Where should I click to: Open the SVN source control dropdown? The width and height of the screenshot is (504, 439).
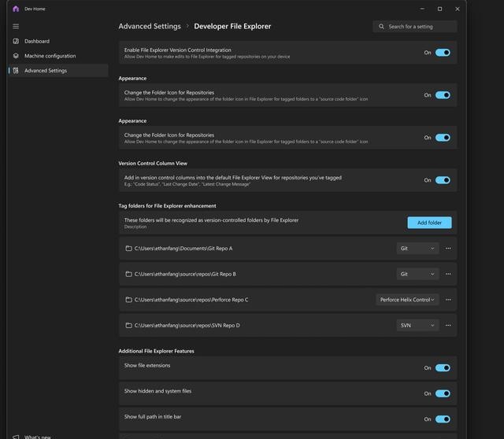click(417, 325)
